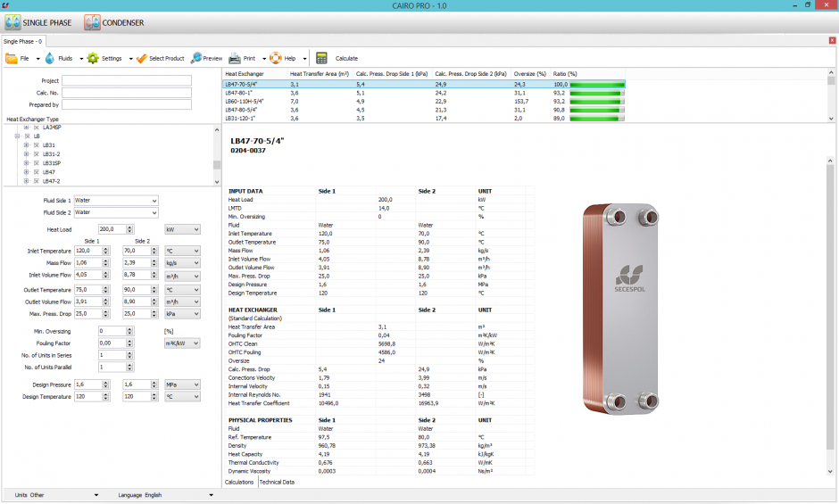The image size is (839, 504).
Task: Open the Print dropdown arrow
Action: pyautogui.click(x=264, y=59)
